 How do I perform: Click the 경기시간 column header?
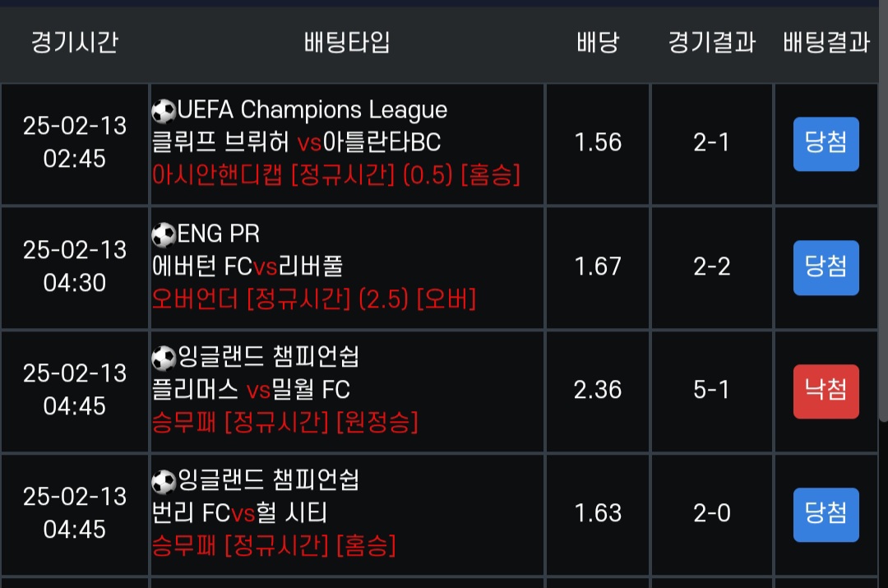74,43
